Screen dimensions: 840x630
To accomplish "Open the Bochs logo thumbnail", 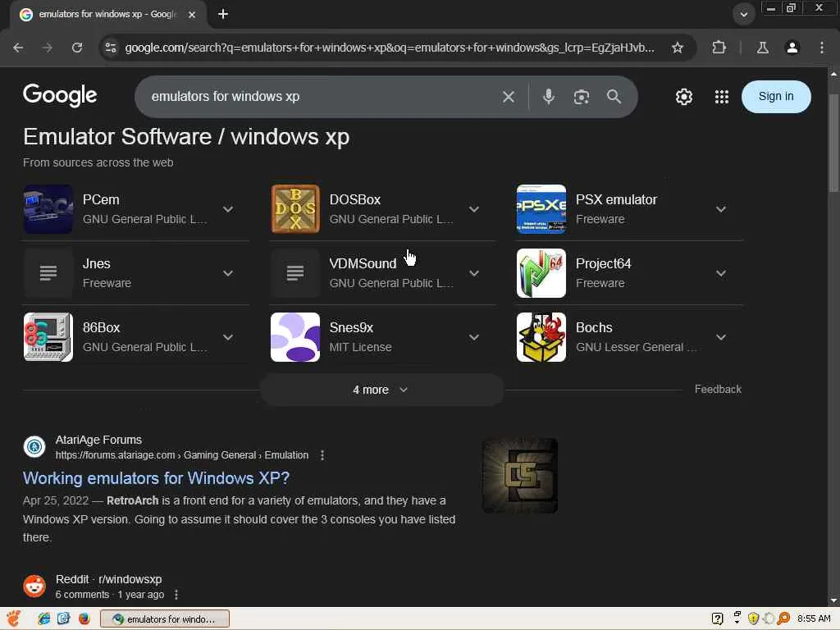I will 541,337.
